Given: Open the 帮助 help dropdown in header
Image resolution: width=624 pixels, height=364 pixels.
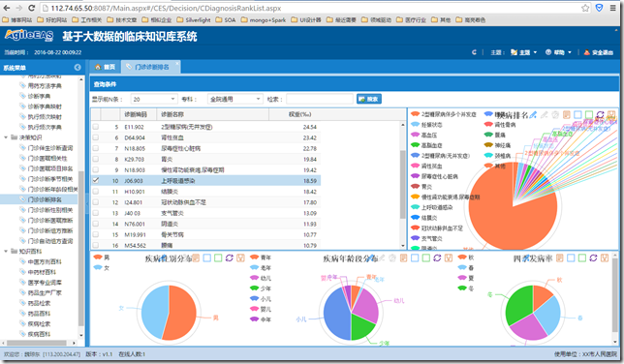Looking at the screenshot, I should pyautogui.click(x=558, y=52).
